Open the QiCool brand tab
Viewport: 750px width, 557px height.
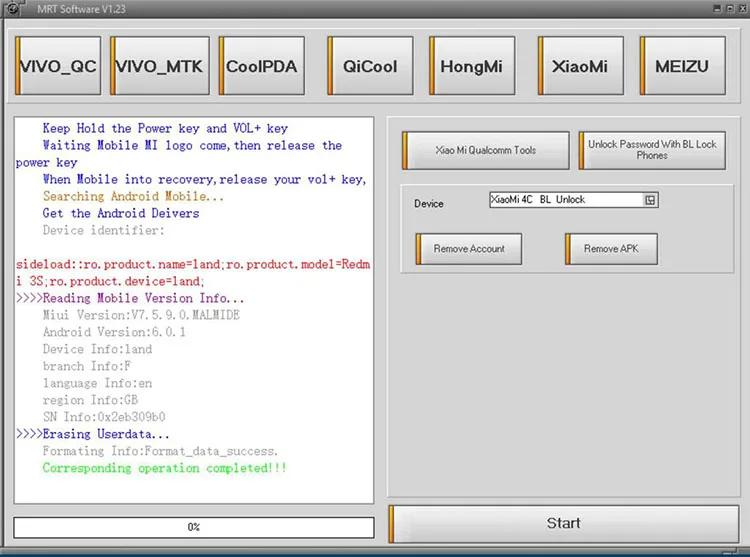(x=370, y=66)
